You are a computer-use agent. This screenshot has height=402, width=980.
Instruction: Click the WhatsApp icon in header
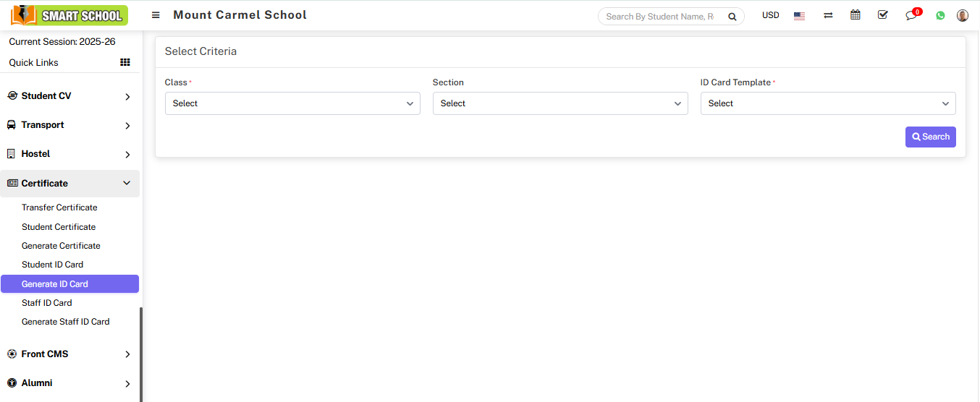940,15
